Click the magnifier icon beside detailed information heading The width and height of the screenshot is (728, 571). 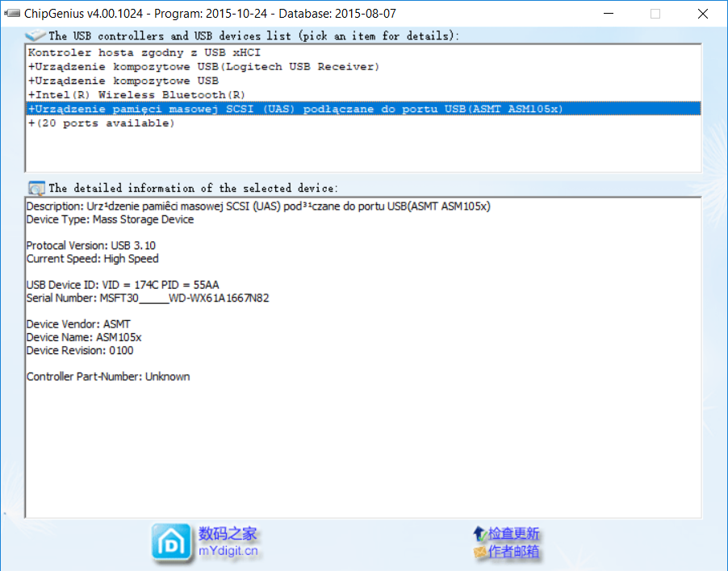point(36,188)
